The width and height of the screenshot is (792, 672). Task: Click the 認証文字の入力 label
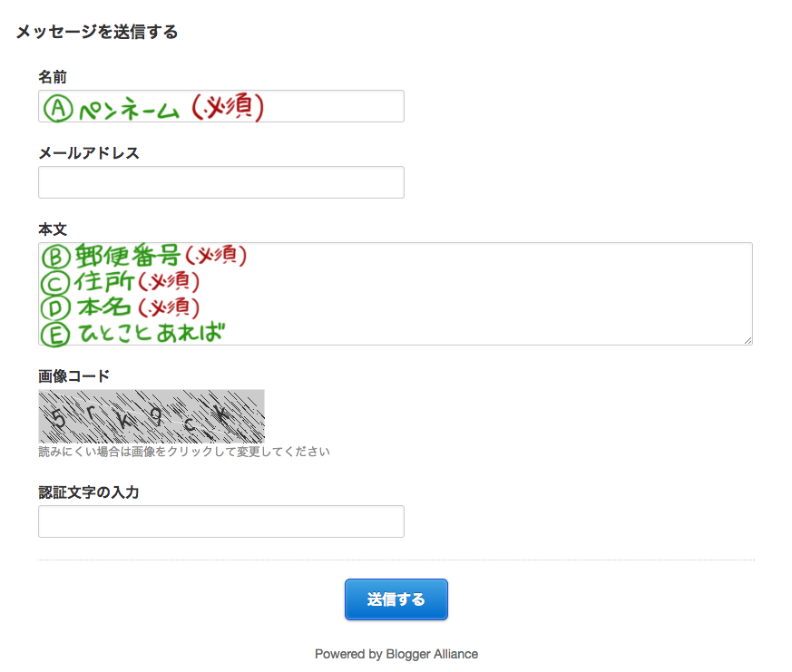88,492
